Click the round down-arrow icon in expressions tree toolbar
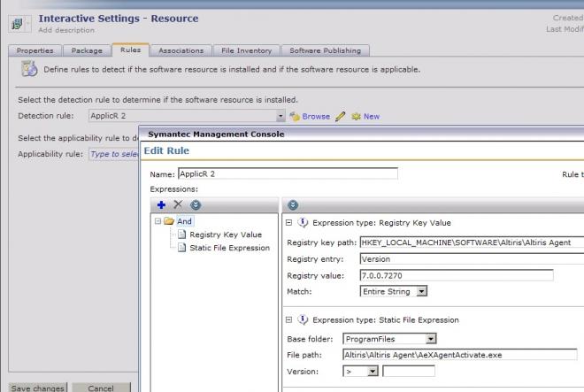This screenshot has height=392, width=584. tap(196, 205)
